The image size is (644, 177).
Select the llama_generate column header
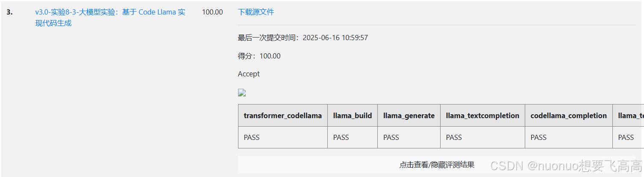coord(409,116)
